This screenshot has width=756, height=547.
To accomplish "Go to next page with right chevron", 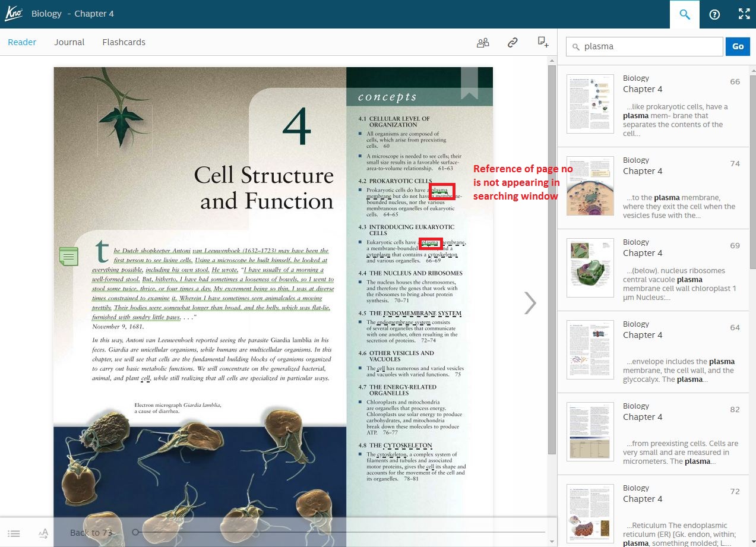I will pyautogui.click(x=530, y=303).
